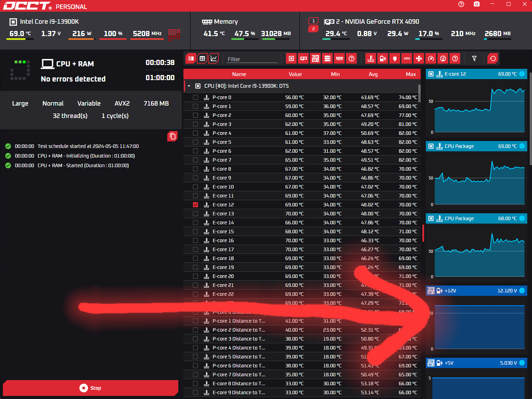This screenshot has width=532, height=399.
Task: Sort by the Max column header
Action: coord(411,74)
